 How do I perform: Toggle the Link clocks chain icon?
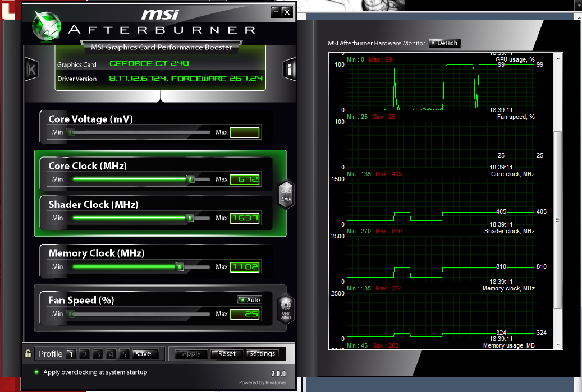click(286, 195)
